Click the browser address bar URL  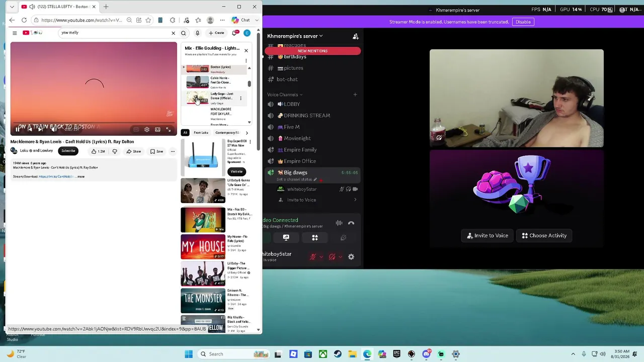pos(82,20)
